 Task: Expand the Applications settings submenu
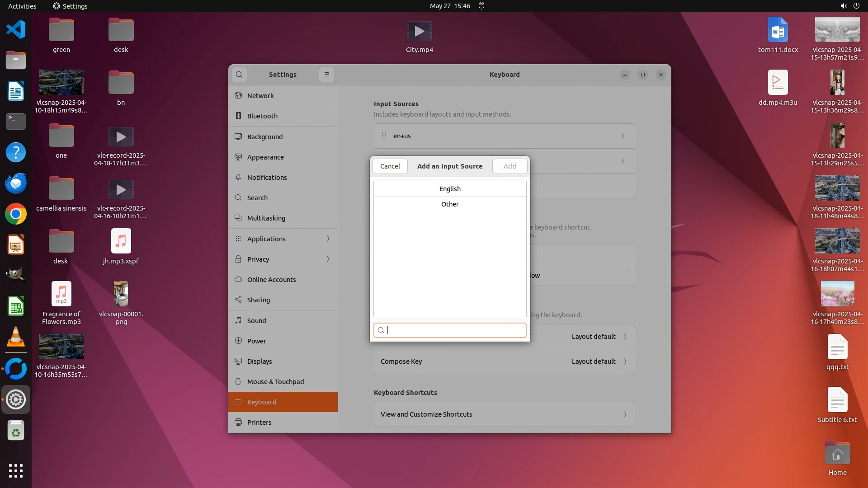point(283,239)
